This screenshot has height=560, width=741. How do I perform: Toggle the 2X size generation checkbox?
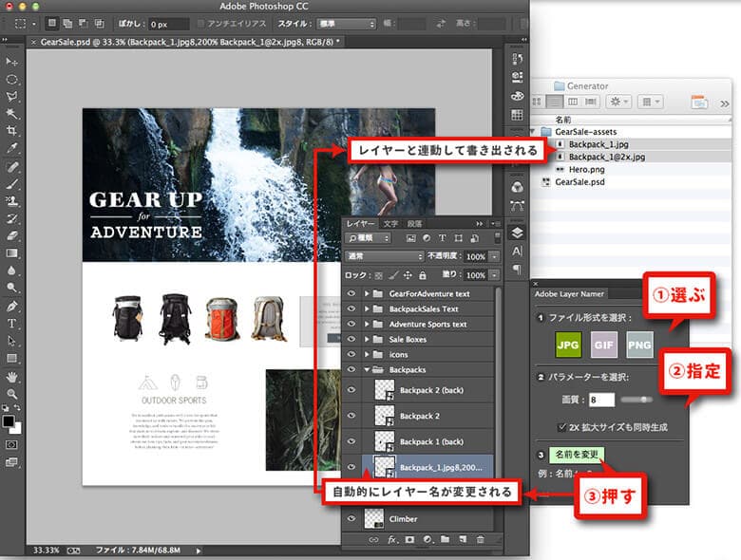[x=561, y=427]
